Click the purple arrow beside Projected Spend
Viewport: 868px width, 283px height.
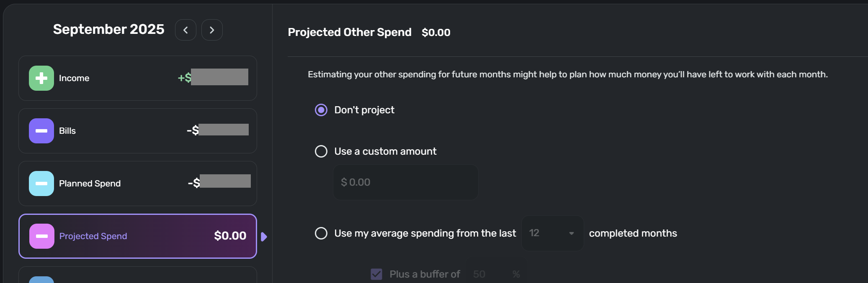264,237
